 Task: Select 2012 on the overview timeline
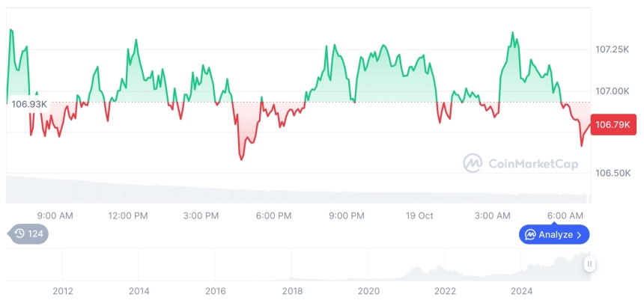click(62, 290)
